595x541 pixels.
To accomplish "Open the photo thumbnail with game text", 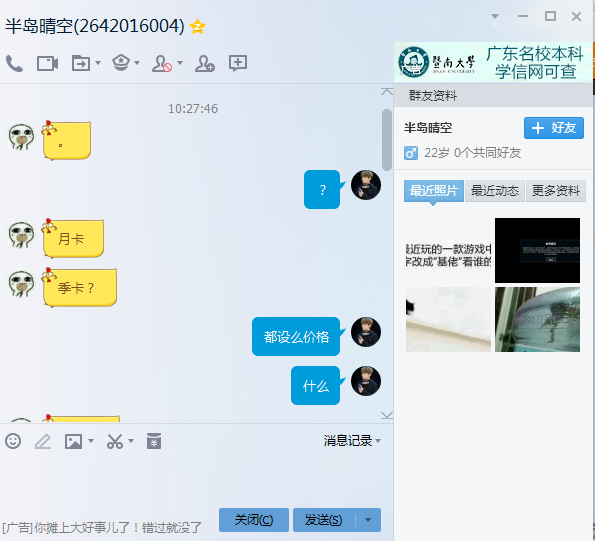I will 448,250.
